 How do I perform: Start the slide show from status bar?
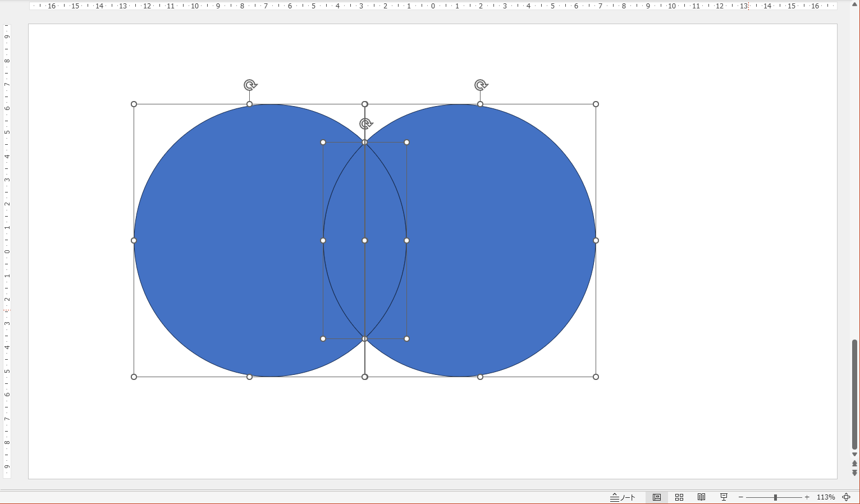click(724, 497)
